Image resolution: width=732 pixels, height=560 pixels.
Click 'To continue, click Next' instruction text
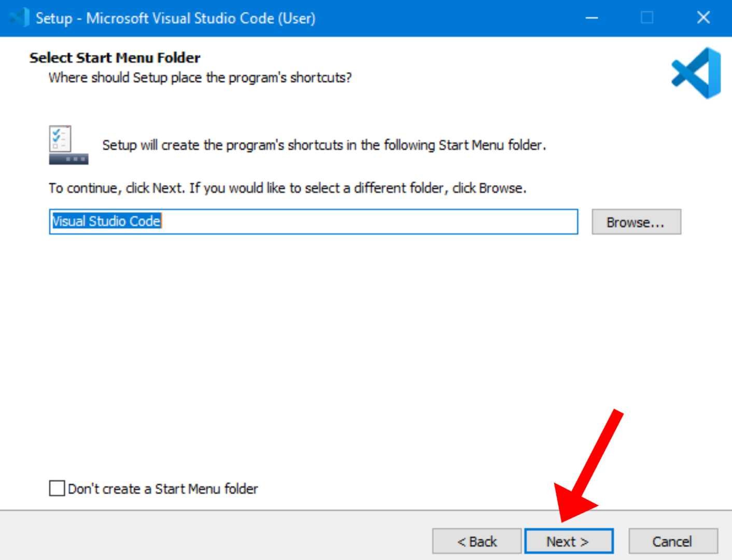(287, 188)
